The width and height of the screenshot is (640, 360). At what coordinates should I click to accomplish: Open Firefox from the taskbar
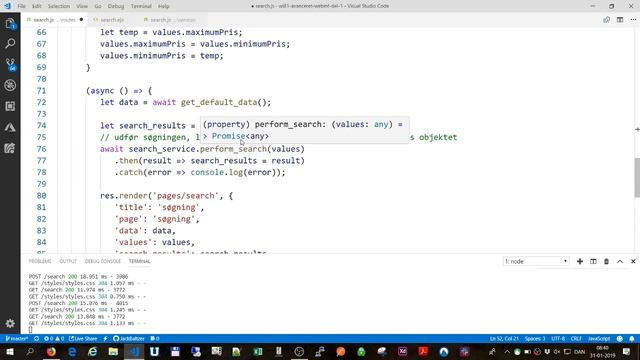tap(51, 351)
